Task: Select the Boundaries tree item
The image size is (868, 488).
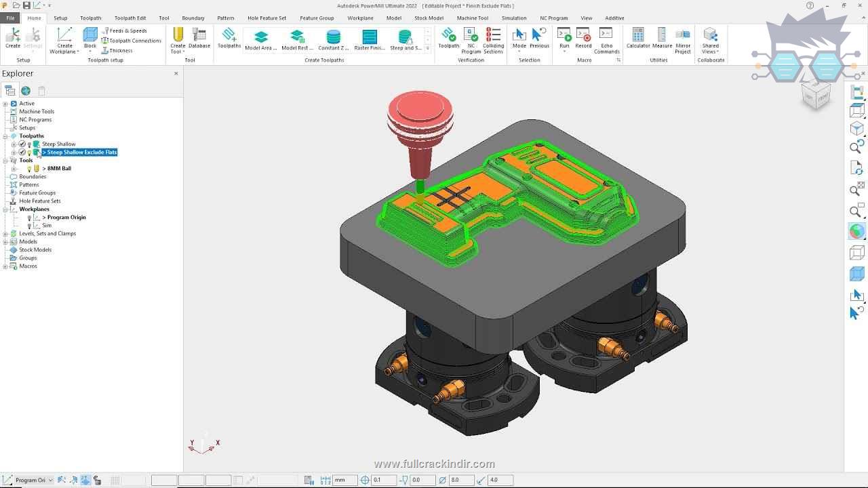Action: click(33, 177)
